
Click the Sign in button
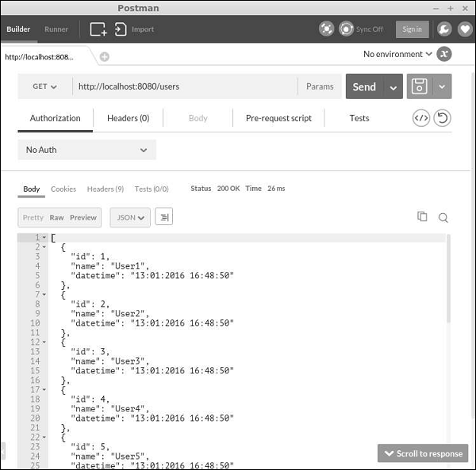[x=412, y=29]
